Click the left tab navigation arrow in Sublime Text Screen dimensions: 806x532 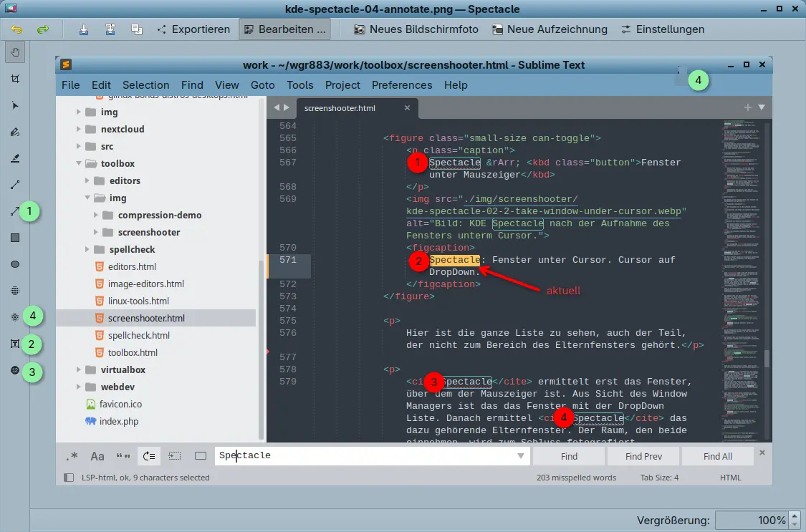point(277,107)
